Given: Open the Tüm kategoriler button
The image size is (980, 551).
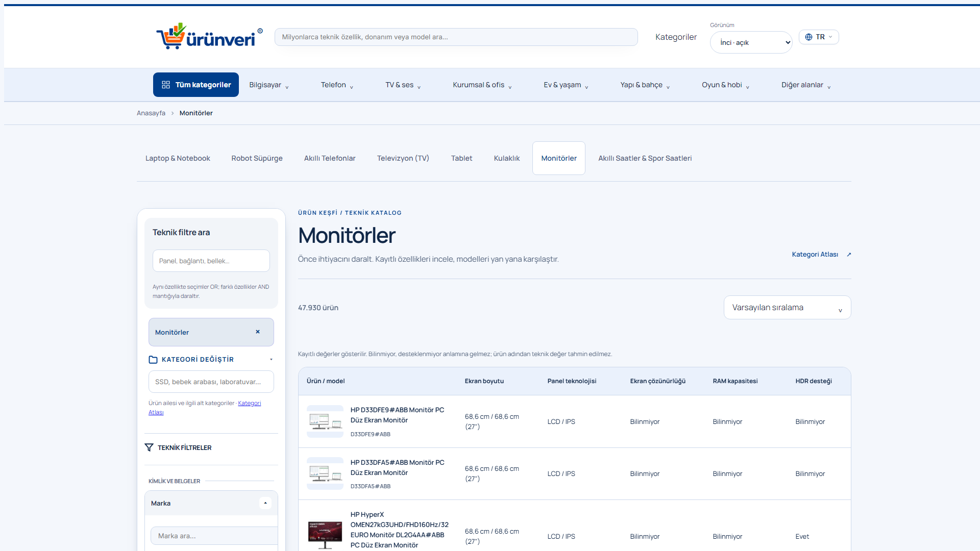Looking at the screenshot, I should point(196,85).
